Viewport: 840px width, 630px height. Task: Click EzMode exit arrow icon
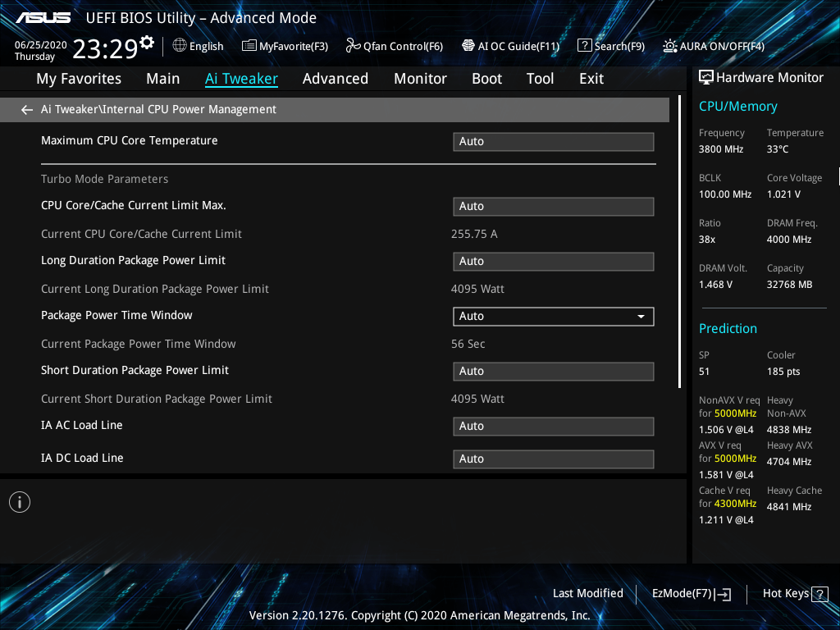[x=724, y=594]
